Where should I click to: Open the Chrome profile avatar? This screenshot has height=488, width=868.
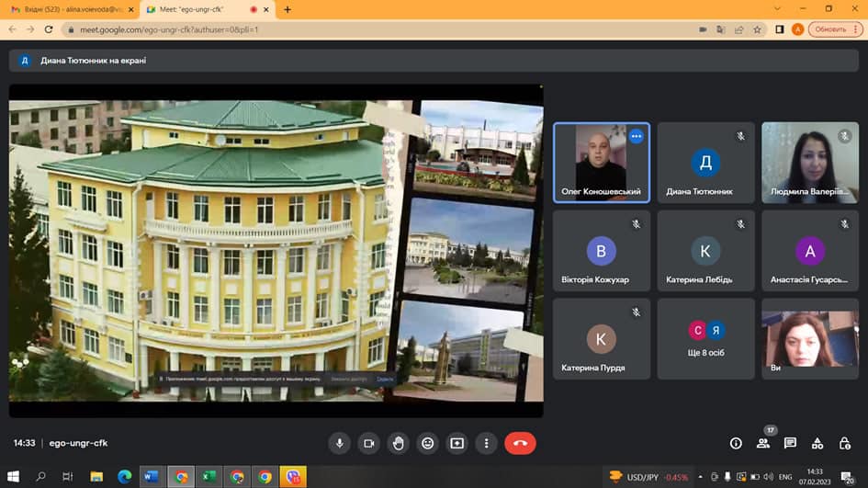click(797, 29)
